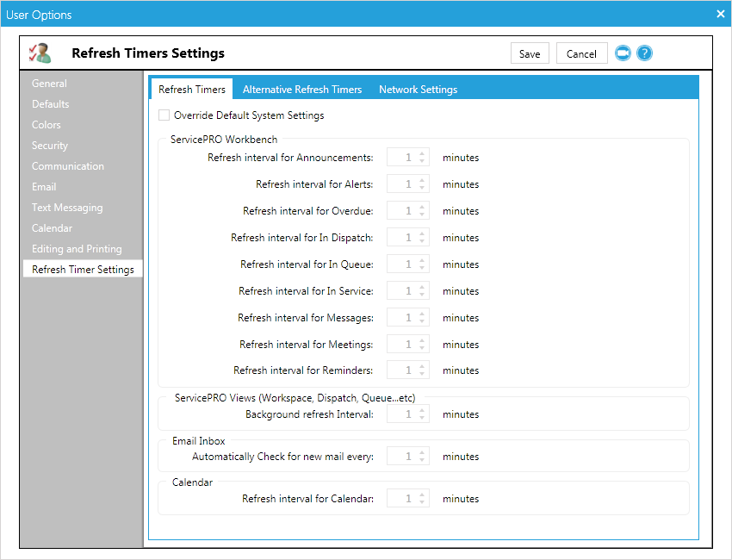The image size is (732, 560).
Task: Go to the Colors settings section
Action: coord(47,125)
